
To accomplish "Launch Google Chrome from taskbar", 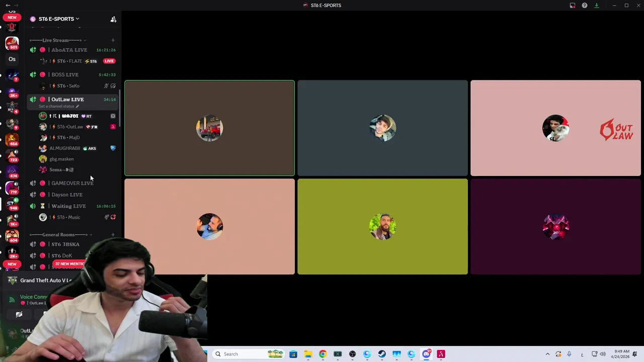I will (323, 354).
